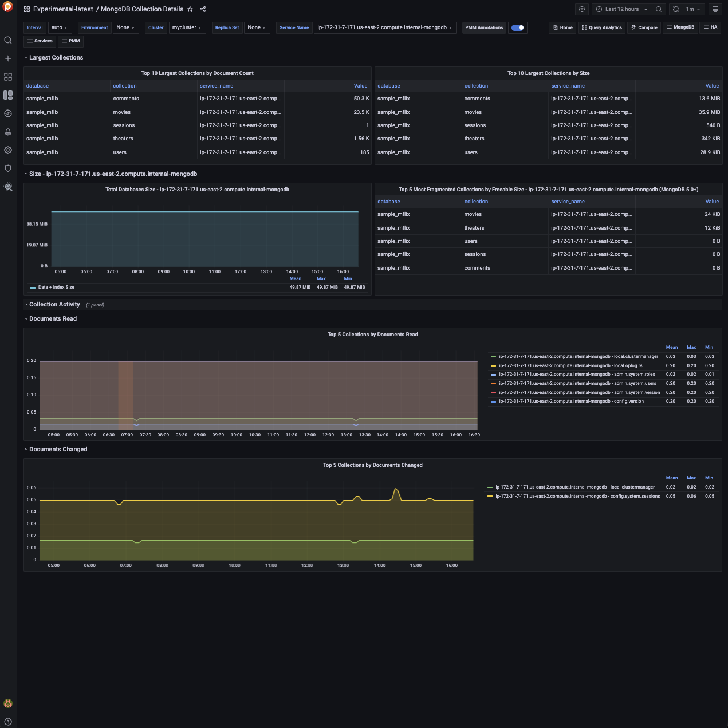Click the share dashboard icon
The image size is (728, 728).
[203, 9]
